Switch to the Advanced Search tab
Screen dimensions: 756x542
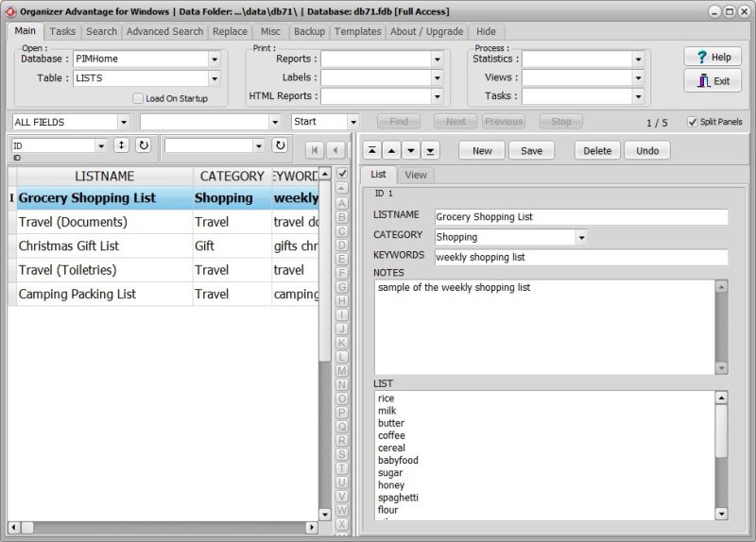click(164, 31)
